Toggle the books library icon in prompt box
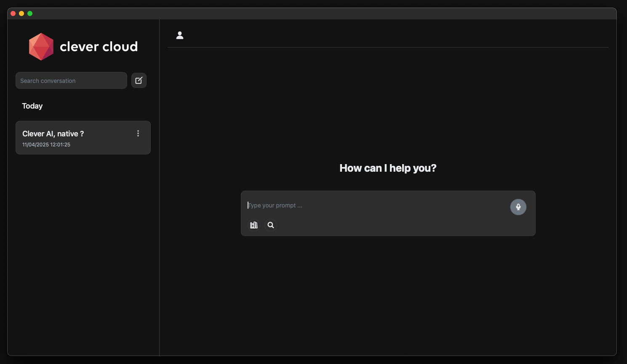The image size is (627, 364). pos(254,225)
